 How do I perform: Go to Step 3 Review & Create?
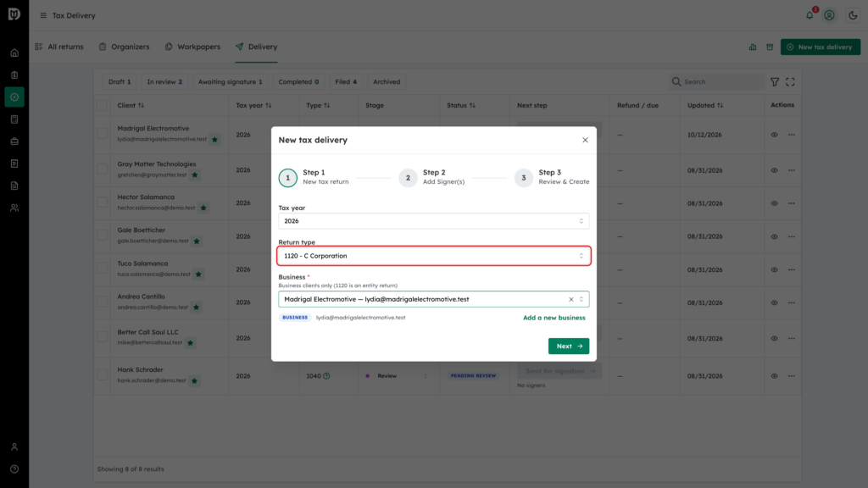click(552, 178)
